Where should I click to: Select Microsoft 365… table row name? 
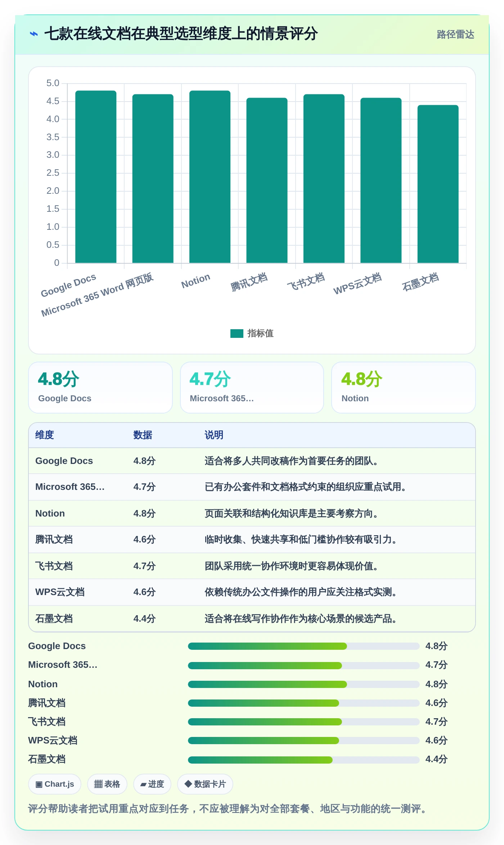[x=70, y=487]
